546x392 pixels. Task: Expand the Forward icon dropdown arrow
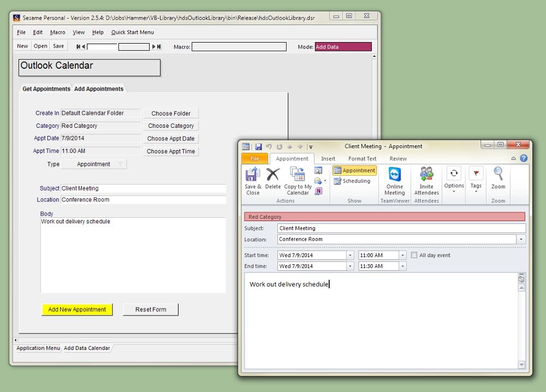pyautogui.click(x=325, y=181)
